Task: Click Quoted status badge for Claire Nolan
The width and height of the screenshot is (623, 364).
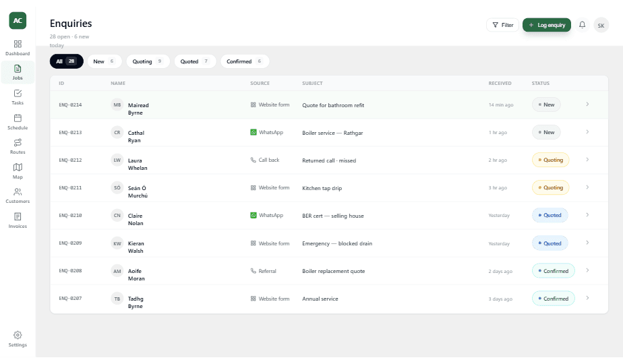Action: click(x=550, y=216)
